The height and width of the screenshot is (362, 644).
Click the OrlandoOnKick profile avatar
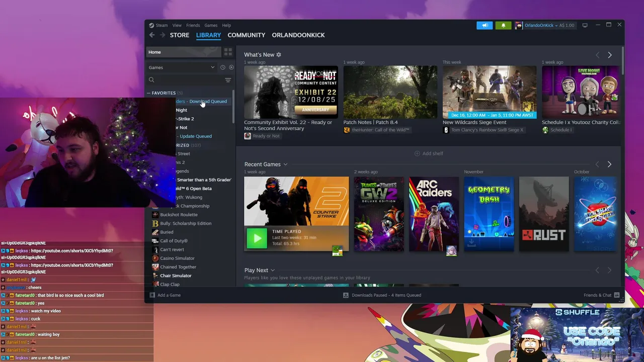coord(518,25)
